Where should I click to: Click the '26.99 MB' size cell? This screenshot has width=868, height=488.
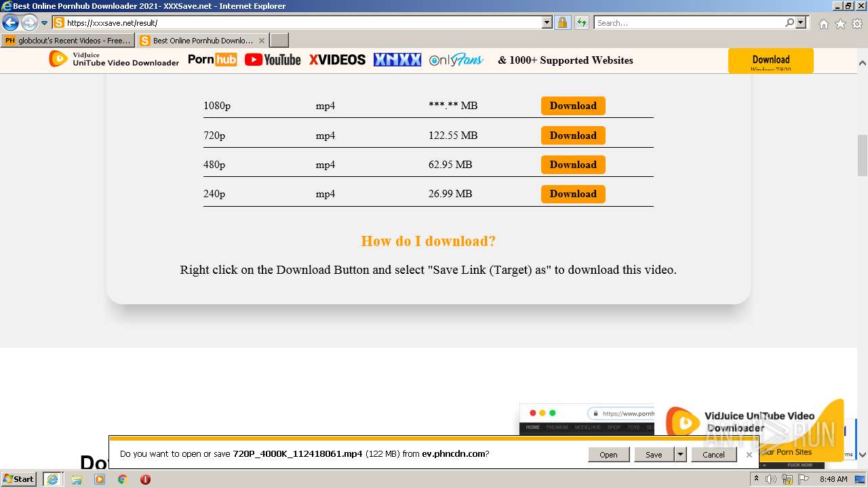[450, 194]
